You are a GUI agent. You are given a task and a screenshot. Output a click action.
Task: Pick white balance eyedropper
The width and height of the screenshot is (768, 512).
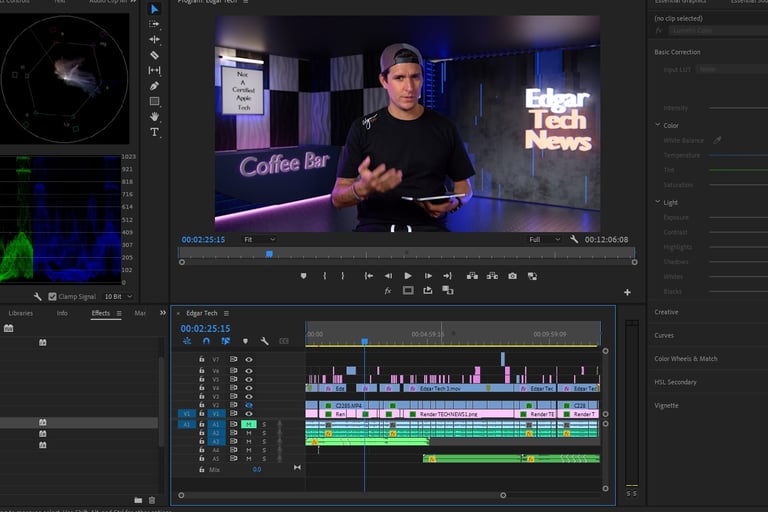(x=718, y=140)
